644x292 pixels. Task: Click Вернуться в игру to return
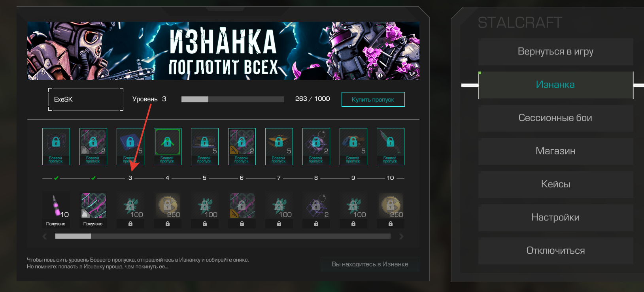[x=555, y=52]
